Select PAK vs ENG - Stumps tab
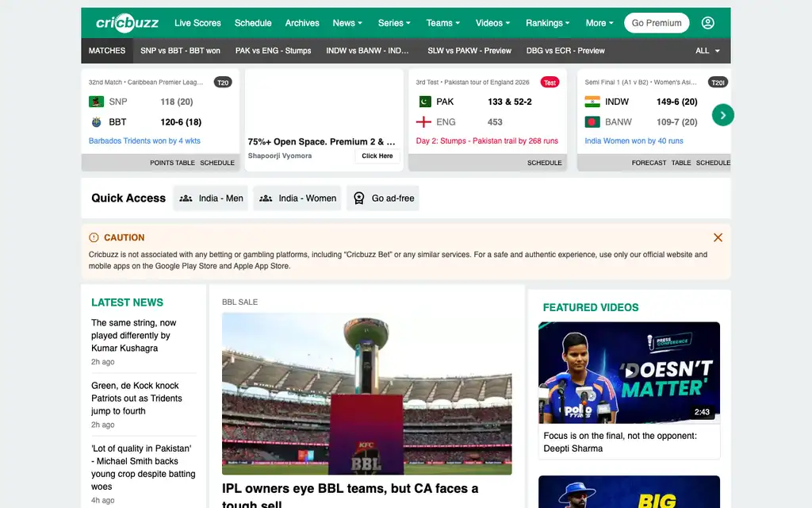This screenshot has height=508, width=812. point(273,51)
